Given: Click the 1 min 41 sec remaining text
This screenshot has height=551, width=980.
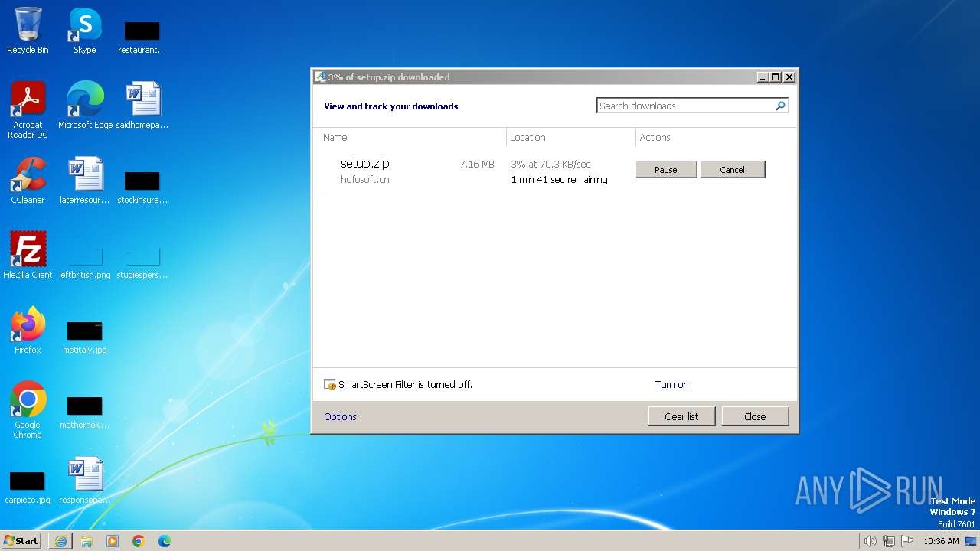Looking at the screenshot, I should [559, 179].
